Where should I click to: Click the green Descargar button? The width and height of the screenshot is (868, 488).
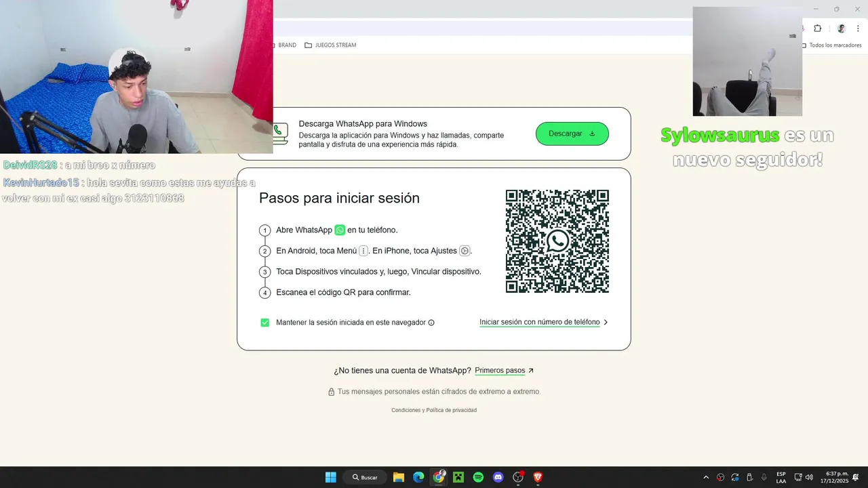click(x=572, y=134)
